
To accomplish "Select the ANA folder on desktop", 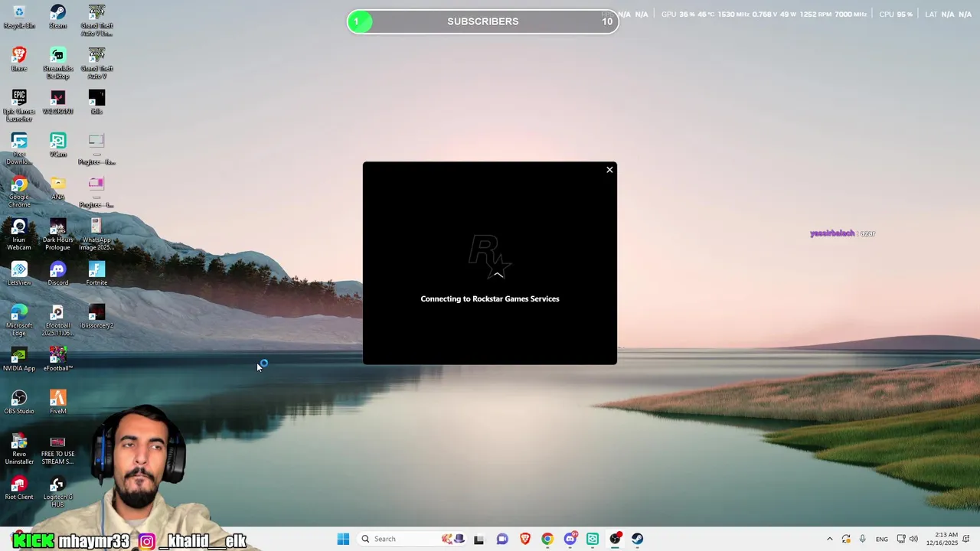I will [x=57, y=189].
